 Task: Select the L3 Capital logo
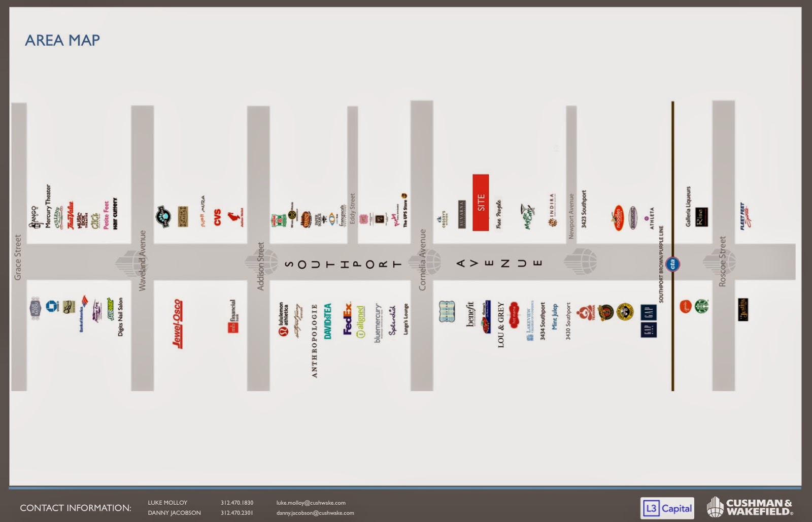click(x=667, y=508)
